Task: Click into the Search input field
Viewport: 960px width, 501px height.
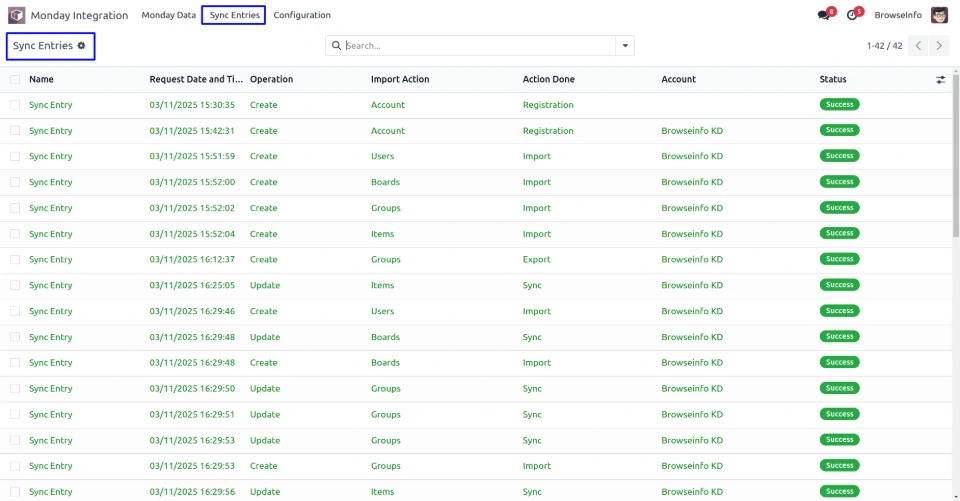Action: (480, 46)
